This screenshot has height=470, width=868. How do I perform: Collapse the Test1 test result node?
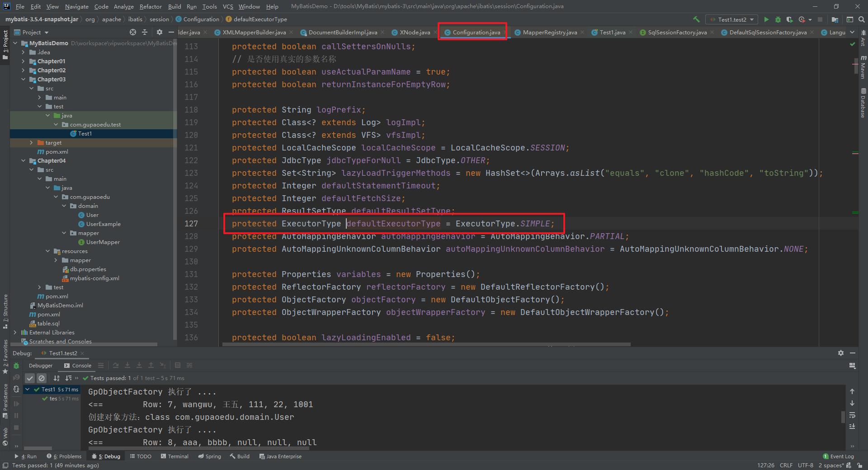tap(28, 389)
